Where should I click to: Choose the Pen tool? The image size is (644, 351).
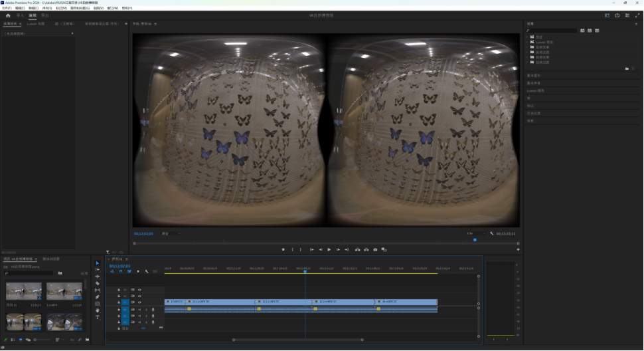[98, 296]
